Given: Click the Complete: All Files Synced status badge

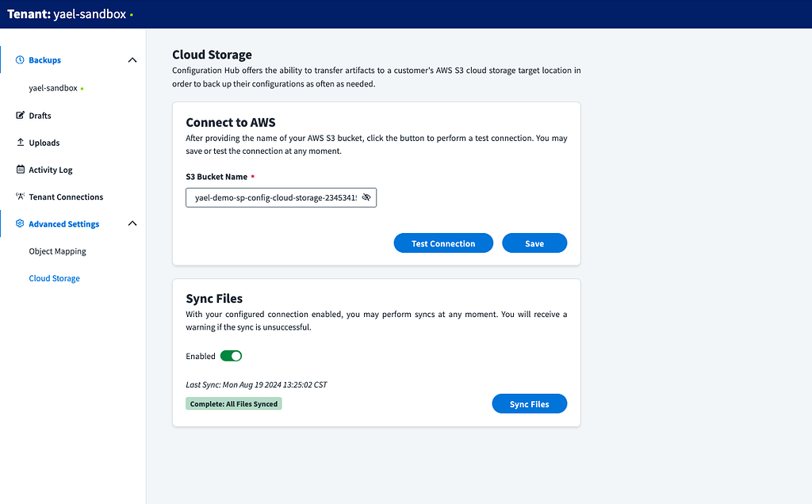Looking at the screenshot, I should tap(233, 403).
